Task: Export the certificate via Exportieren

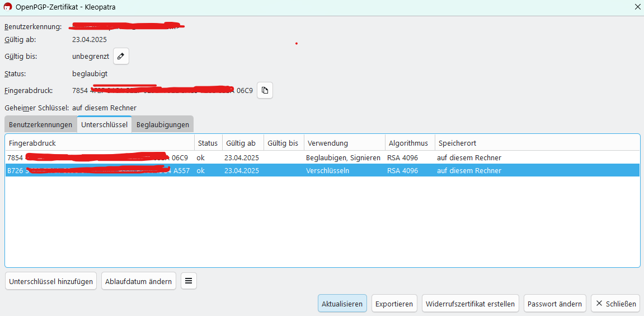Action: [x=394, y=304]
